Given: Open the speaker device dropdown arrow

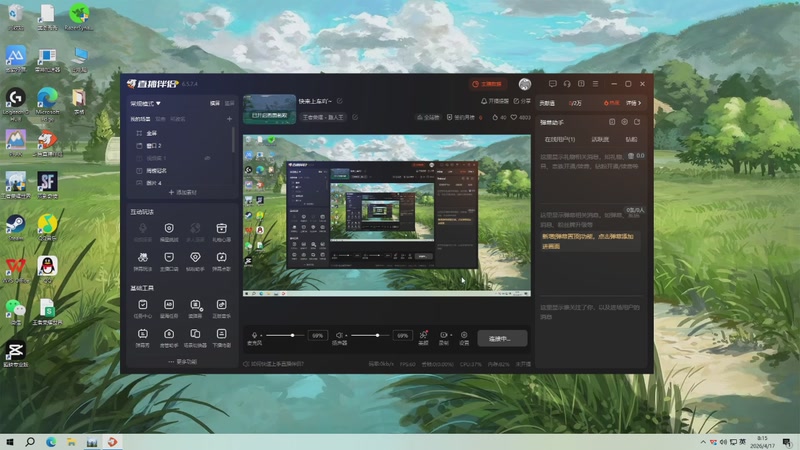Looking at the screenshot, I should (x=346, y=336).
